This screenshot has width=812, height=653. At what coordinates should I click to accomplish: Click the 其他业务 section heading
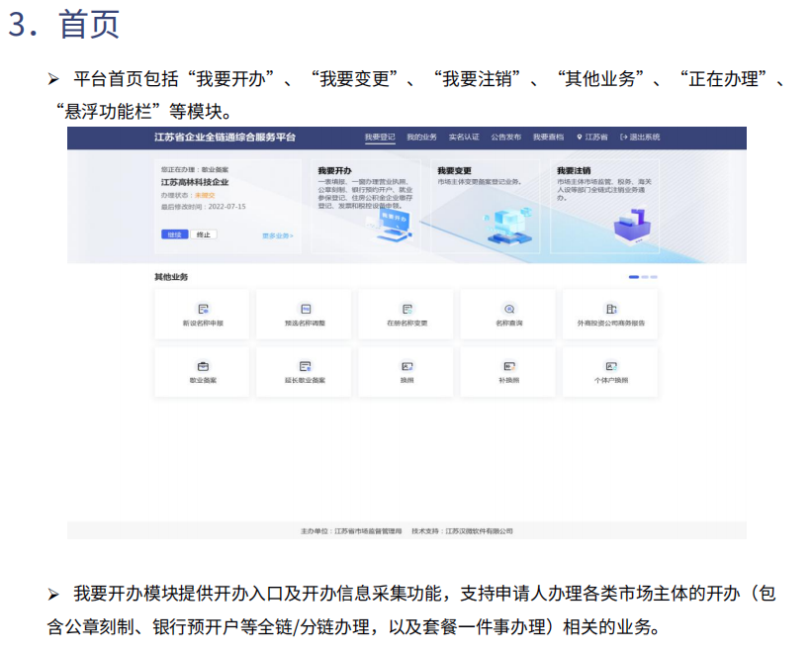coord(171,277)
